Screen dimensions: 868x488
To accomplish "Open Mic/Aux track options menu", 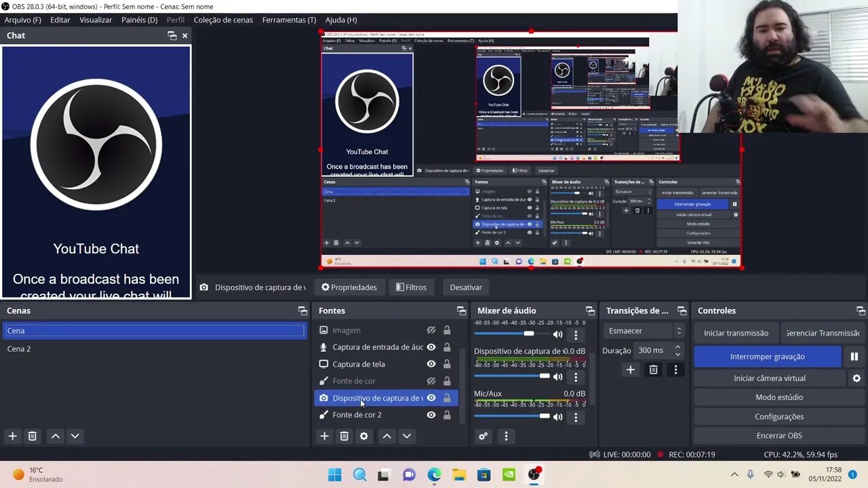I will (576, 416).
